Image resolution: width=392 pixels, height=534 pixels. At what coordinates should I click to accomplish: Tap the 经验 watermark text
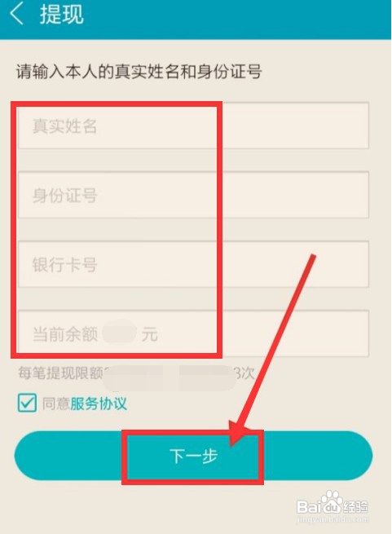[355, 507]
